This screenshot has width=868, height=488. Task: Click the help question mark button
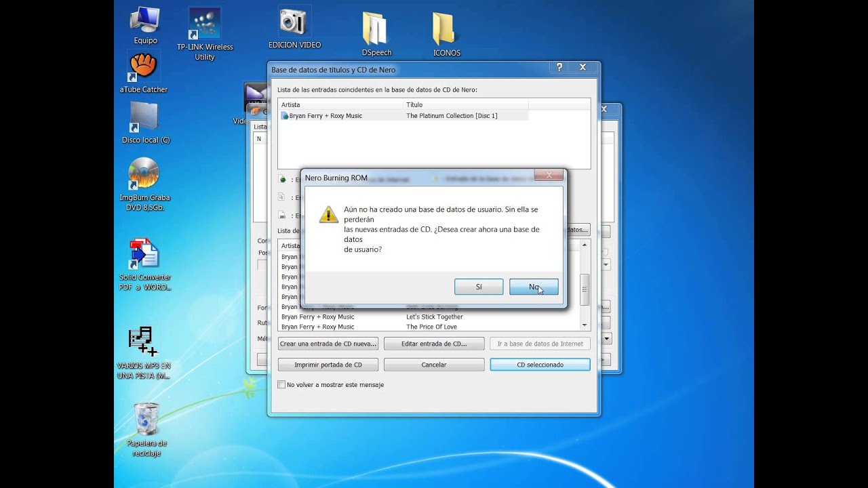click(559, 67)
